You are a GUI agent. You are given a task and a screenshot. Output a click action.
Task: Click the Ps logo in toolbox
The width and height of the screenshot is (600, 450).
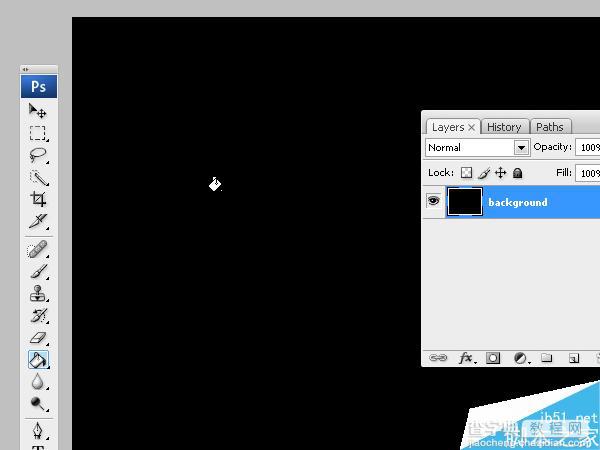click(x=39, y=86)
